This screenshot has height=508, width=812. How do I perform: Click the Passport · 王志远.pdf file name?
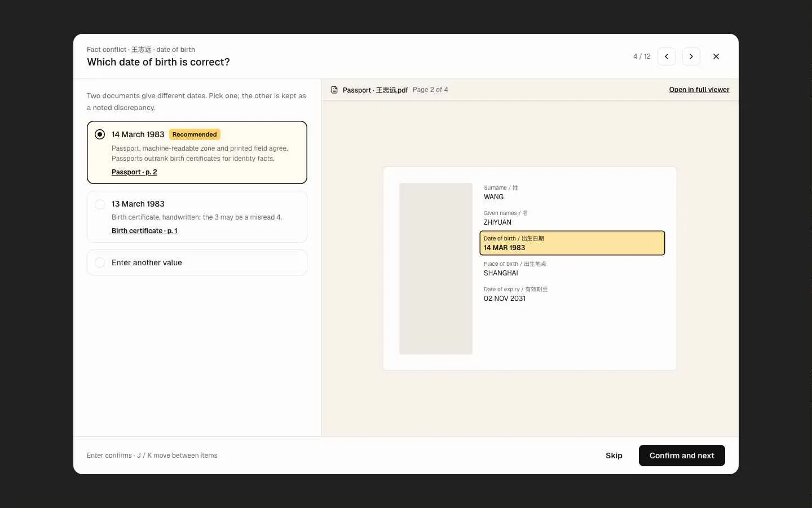[x=375, y=90]
